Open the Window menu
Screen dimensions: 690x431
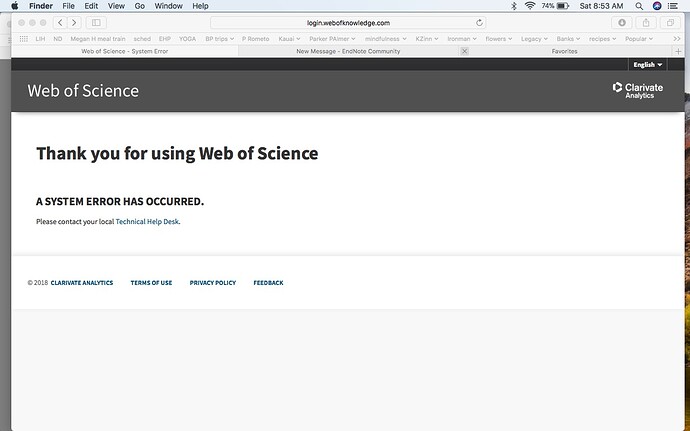tap(169, 6)
